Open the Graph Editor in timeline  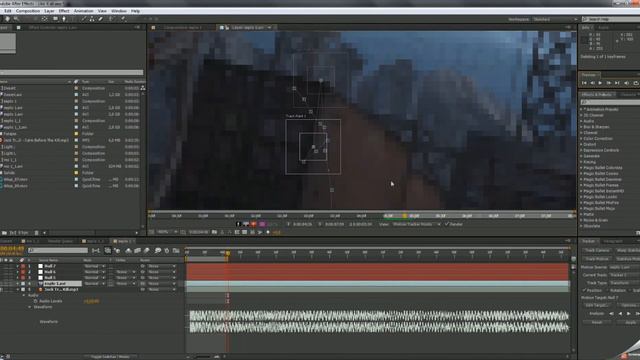[176, 251]
